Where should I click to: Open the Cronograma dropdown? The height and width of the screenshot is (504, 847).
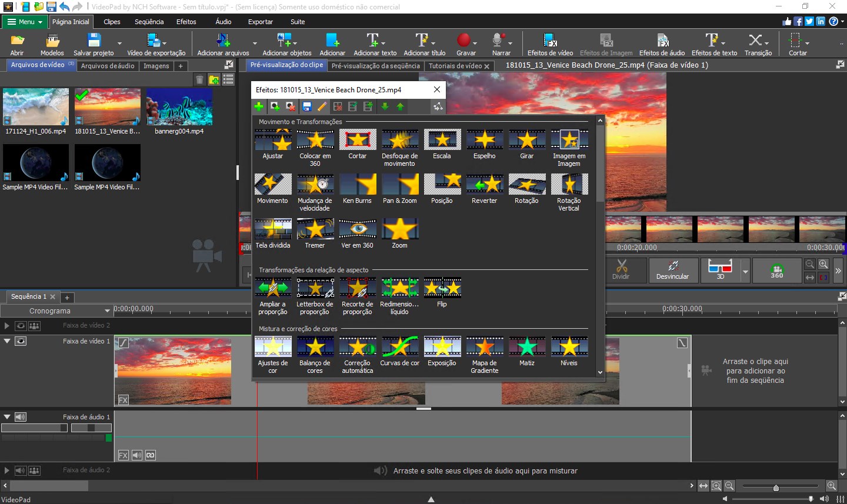pos(106,311)
